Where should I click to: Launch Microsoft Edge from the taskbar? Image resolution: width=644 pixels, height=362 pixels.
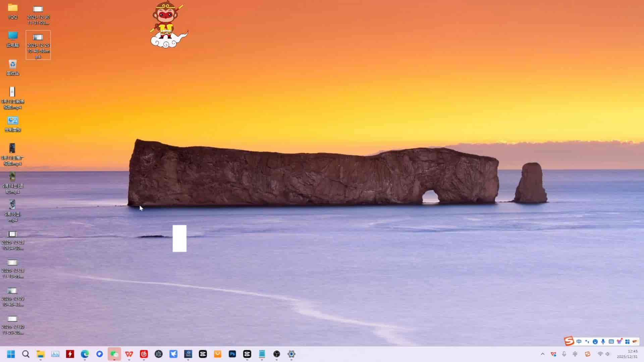(x=85, y=354)
